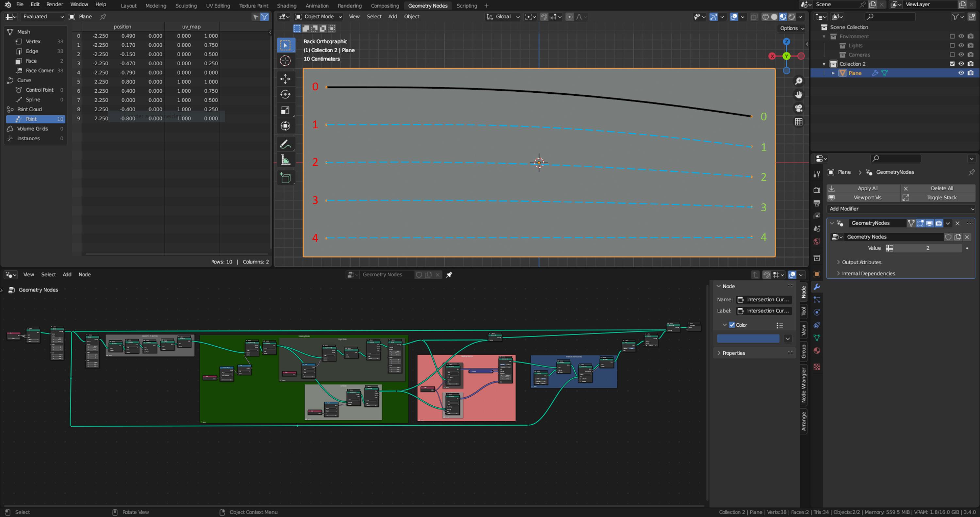The image size is (980, 517).
Task: Toggle the Color checkbox in Node panel
Action: (x=732, y=325)
